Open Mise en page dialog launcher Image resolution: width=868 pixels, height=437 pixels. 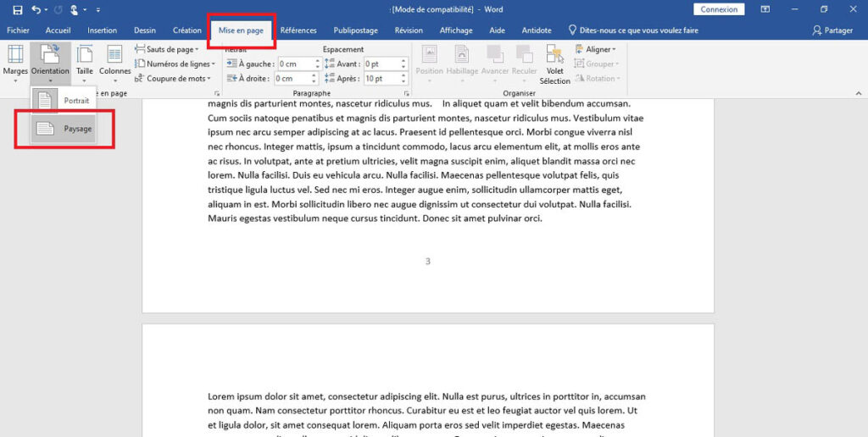click(216, 93)
